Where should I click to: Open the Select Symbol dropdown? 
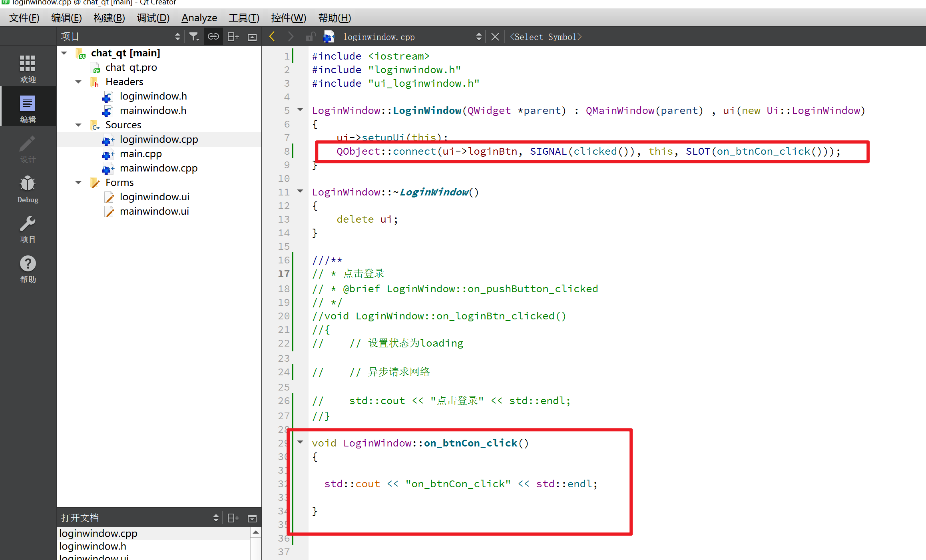545,37
